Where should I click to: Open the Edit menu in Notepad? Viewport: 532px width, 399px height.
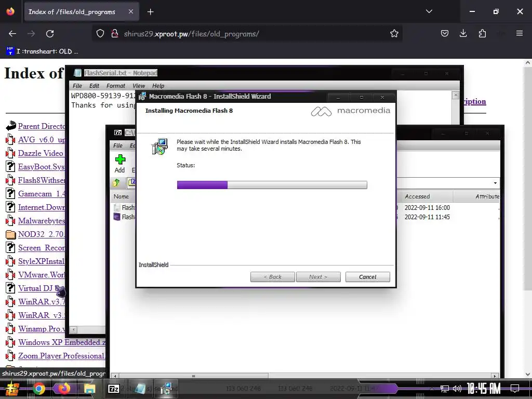(x=94, y=86)
